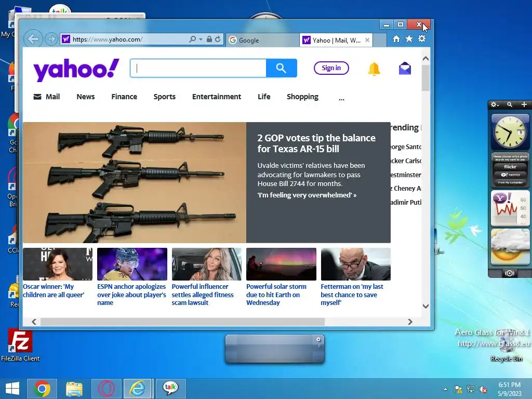The image size is (532, 399).
Task: Switch to the Google tab
Action: pos(262,40)
